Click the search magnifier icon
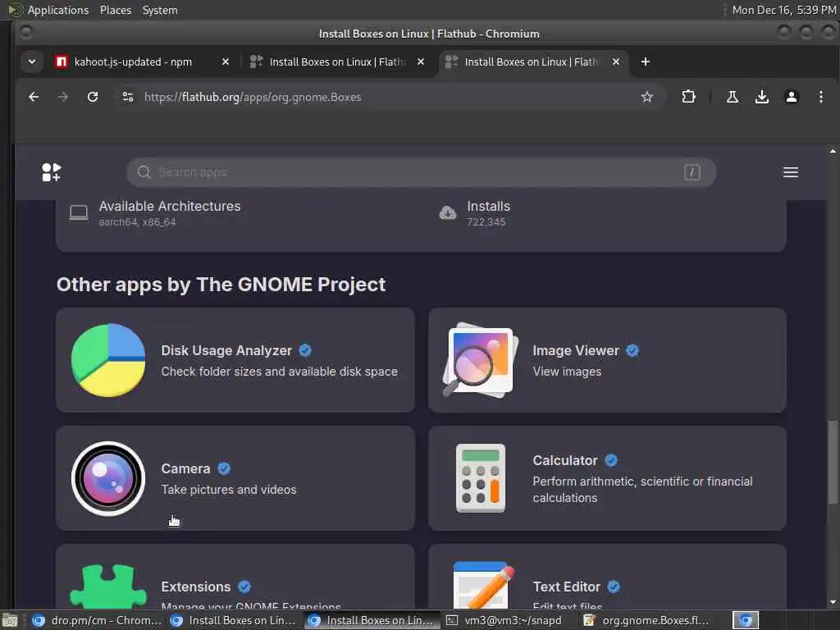This screenshot has width=840, height=630. 144,172
